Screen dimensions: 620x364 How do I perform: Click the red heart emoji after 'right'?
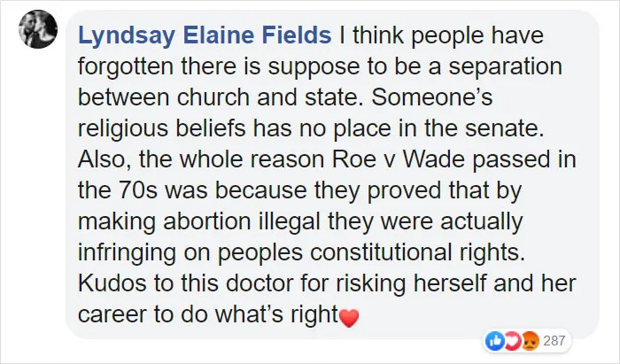pyautogui.click(x=349, y=317)
